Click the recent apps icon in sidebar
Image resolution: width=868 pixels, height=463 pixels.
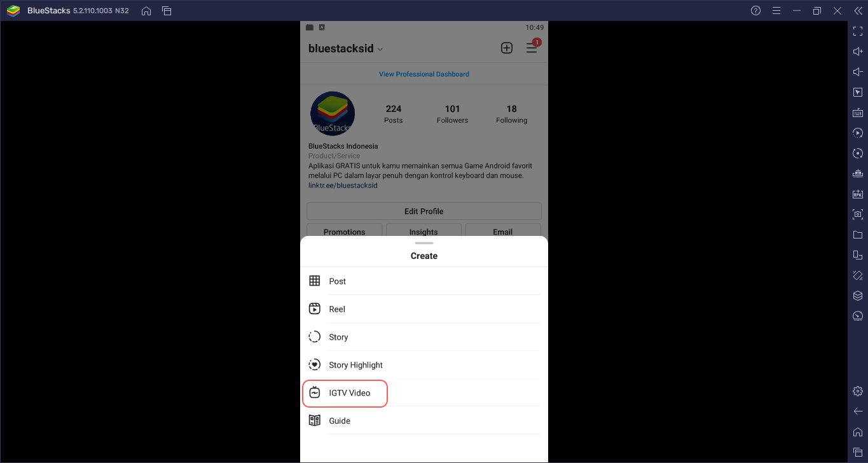click(x=858, y=452)
